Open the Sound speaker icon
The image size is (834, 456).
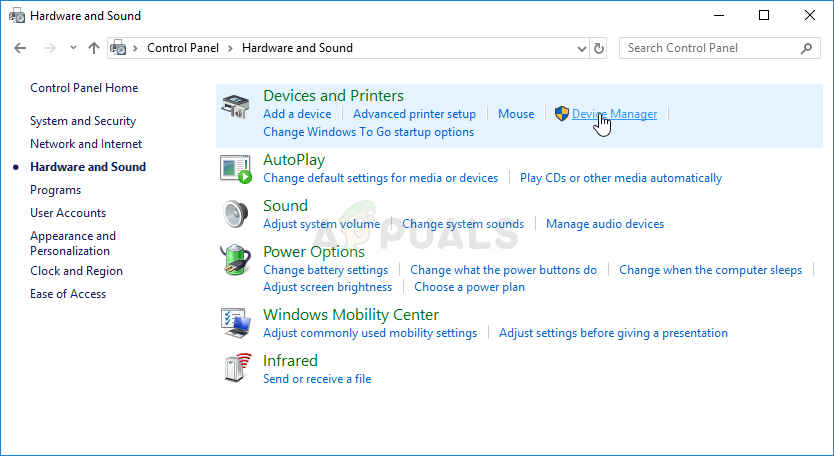point(235,214)
